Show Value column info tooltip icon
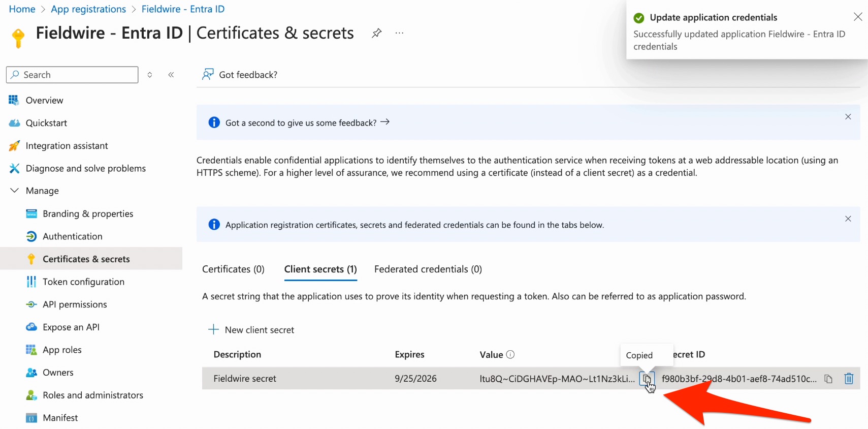This screenshot has height=429, width=868. pos(510,354)
